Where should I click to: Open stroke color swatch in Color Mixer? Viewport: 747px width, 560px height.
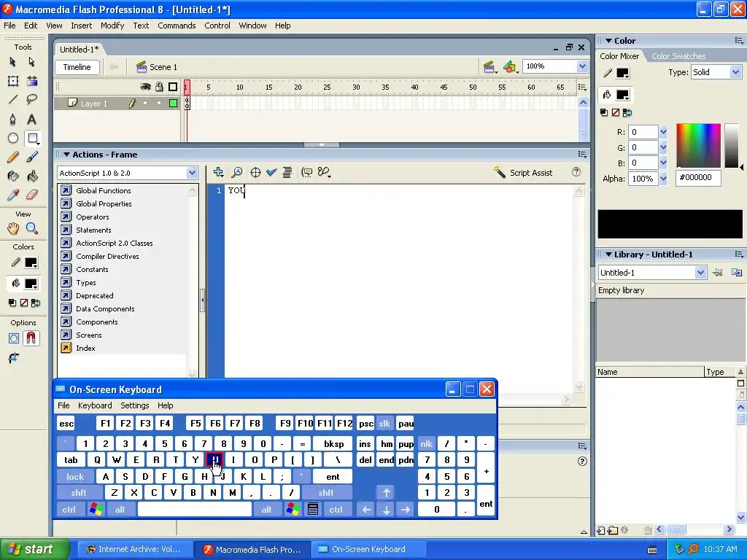(622, 73)
